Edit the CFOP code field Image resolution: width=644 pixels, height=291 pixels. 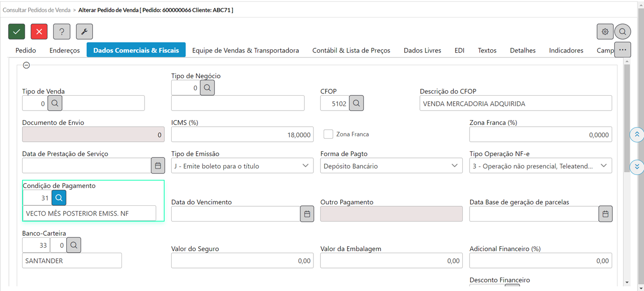pyautogui.click(x=335, y=104)
